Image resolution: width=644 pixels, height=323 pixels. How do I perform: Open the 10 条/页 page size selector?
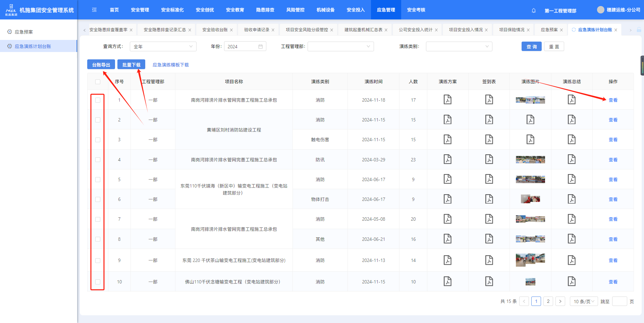click(584, 302)
